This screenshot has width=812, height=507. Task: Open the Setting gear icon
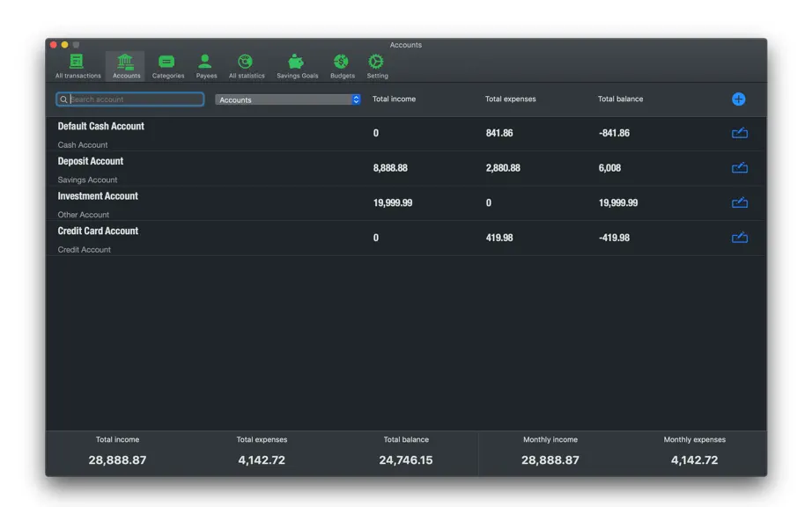[x=377, y=66]
